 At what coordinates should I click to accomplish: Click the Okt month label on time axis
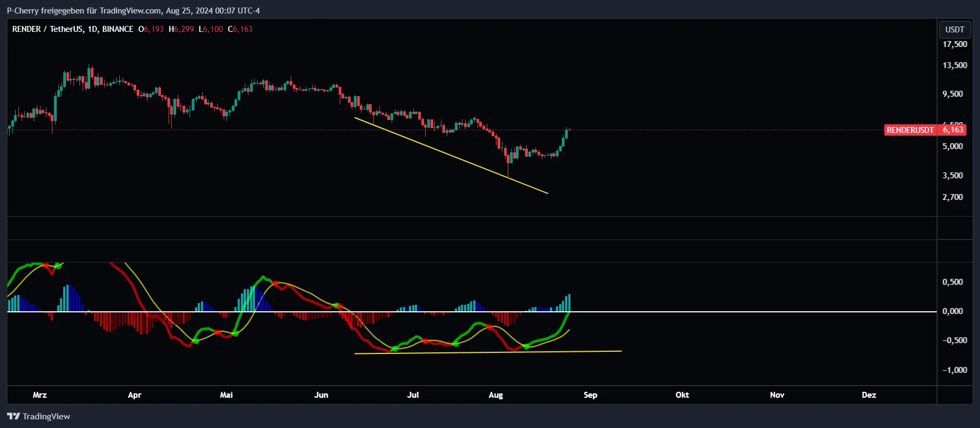point(682,395)
